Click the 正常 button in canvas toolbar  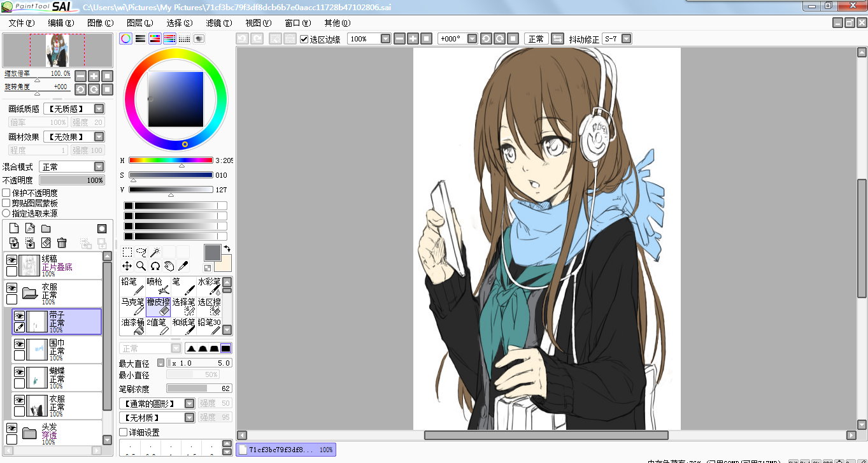pos(536,39)
